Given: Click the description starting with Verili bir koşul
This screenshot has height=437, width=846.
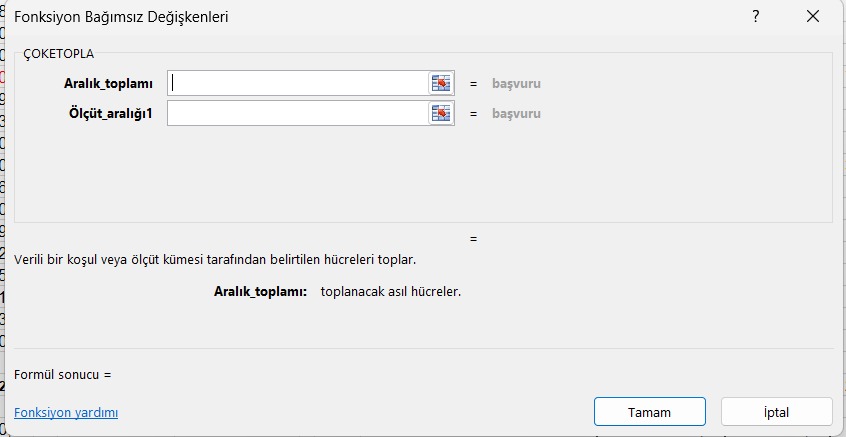Looking at the screenshot, I should click(215, 260).
